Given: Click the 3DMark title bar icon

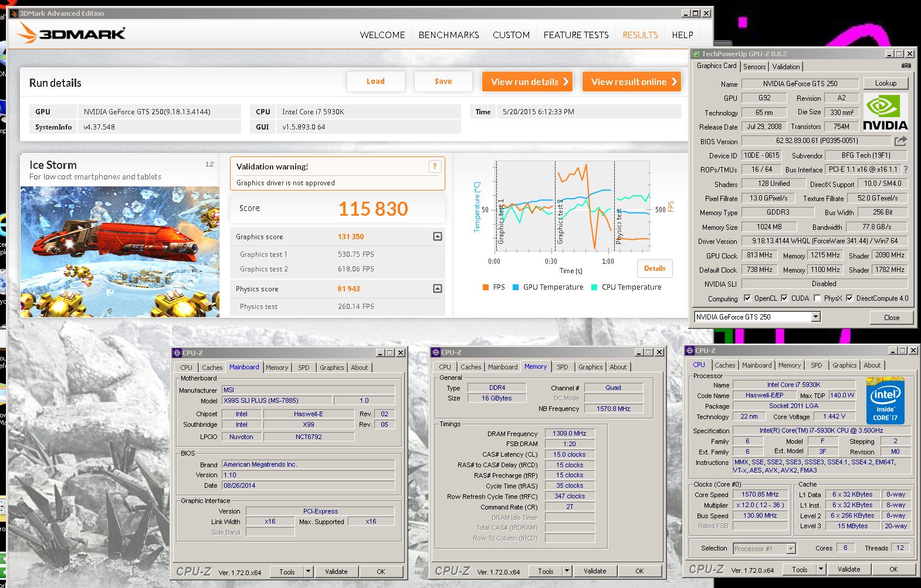Looking at the screenshot, I should pos(13,13).
